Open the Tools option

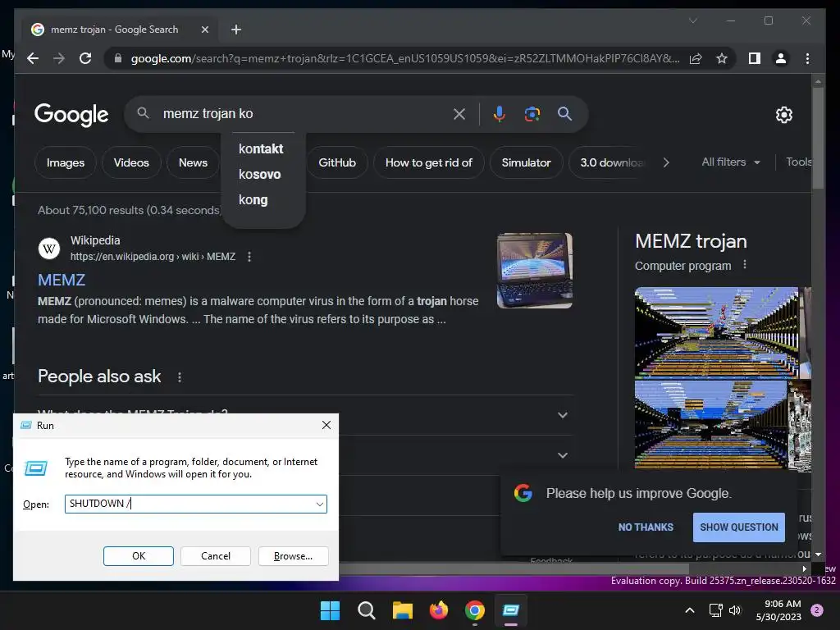(798, 162)
